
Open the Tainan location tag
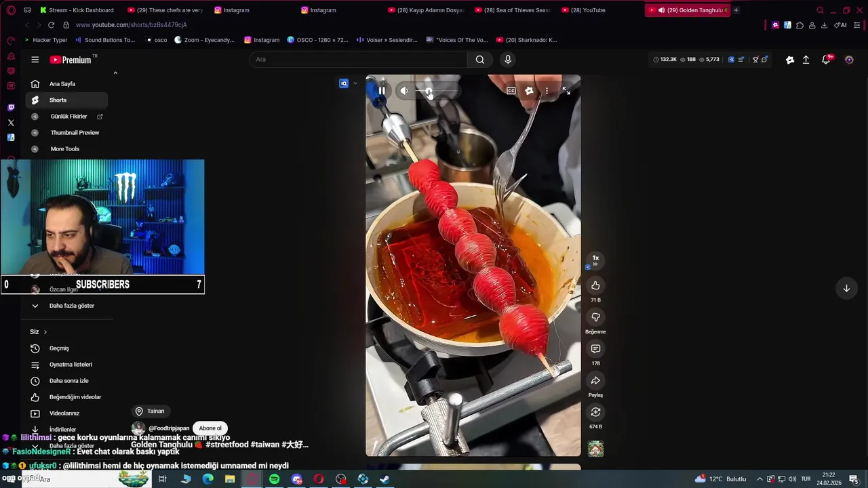tap(151, 411)
